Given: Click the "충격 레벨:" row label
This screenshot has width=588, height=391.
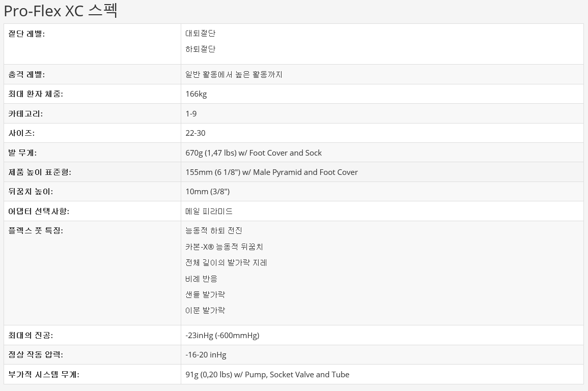Looking at the screenshot, I should pyautogui.click(x=27, y=75).
